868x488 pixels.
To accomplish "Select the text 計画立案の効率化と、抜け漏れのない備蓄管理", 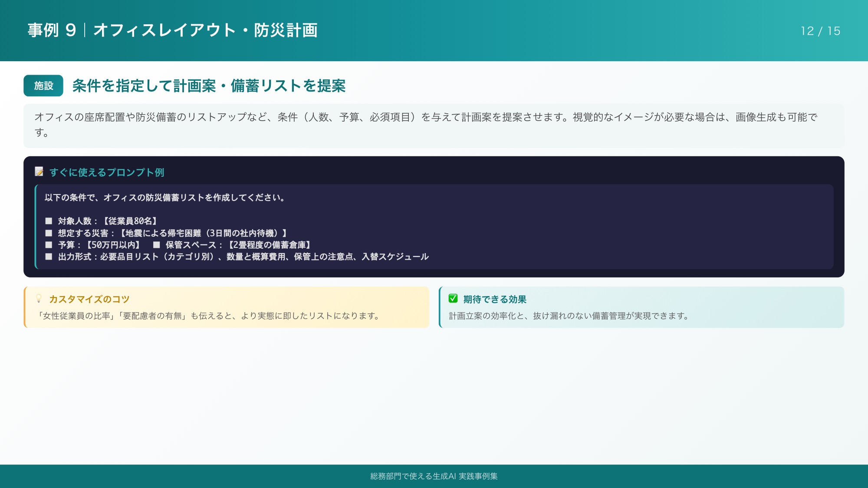I will (x=569, y=316).
